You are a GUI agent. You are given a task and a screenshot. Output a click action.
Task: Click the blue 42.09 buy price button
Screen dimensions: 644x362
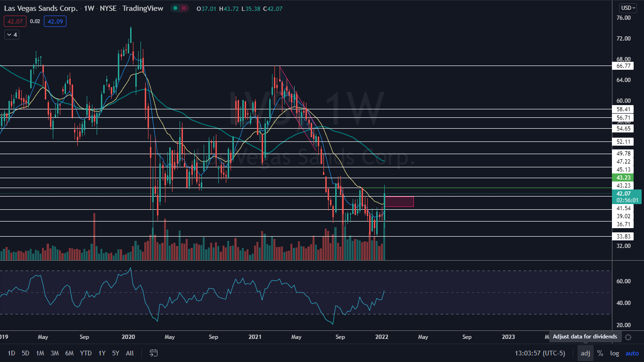click(x=55, y=21)
